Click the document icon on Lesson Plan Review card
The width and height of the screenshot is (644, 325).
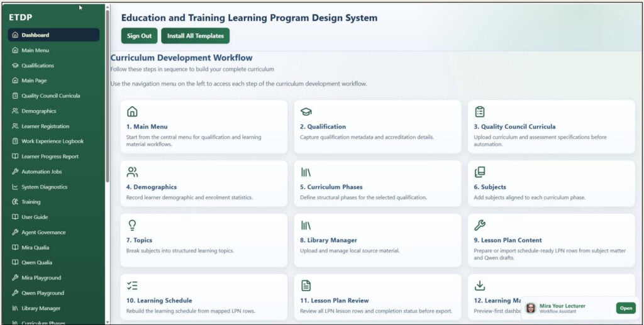306,285
